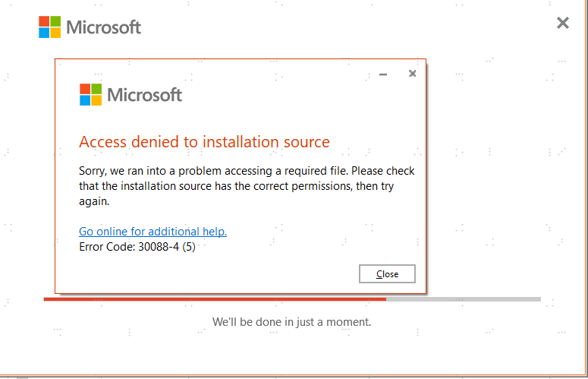588x379 pixels.
Task: Close the error dialog with its small X
Action: 412,74
